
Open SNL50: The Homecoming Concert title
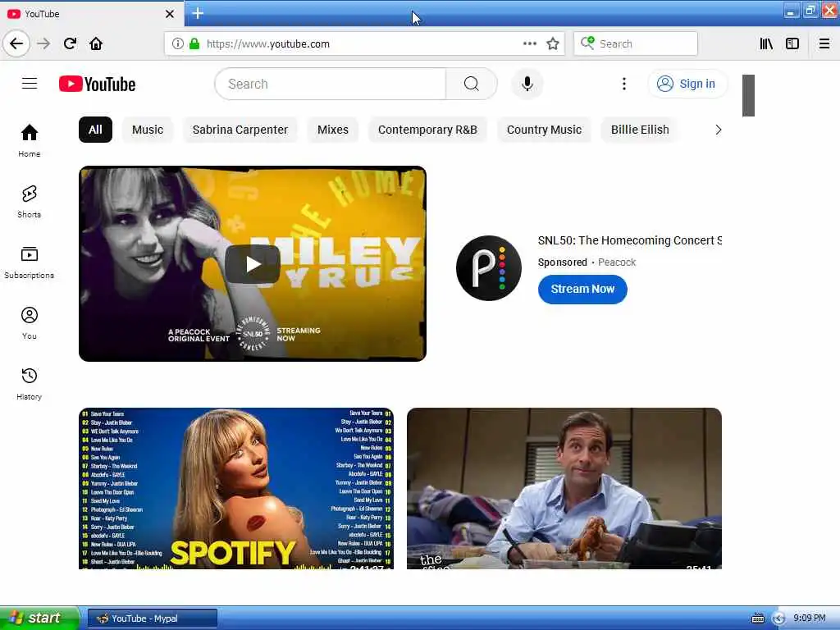(629, 240)
